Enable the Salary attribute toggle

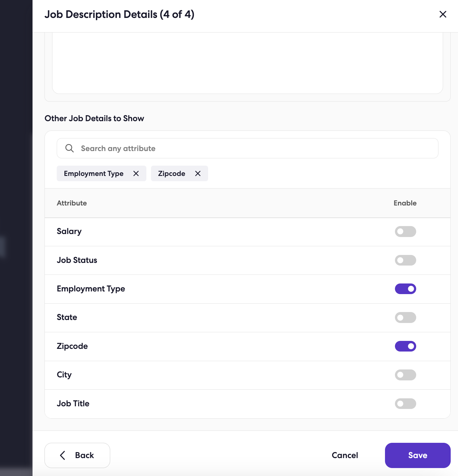point(406,231)
